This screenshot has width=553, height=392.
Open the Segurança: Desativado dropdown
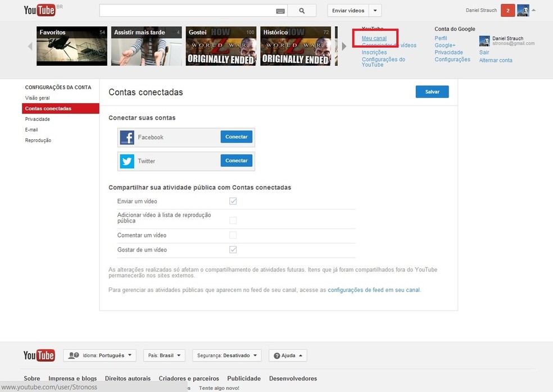click(227, 355)
